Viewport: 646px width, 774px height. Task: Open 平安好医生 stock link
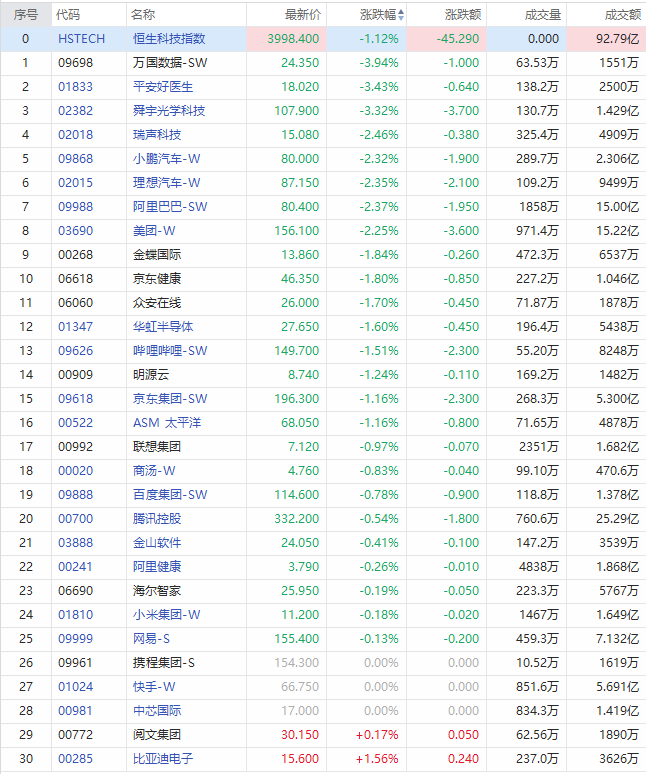(x=163, y=87)
